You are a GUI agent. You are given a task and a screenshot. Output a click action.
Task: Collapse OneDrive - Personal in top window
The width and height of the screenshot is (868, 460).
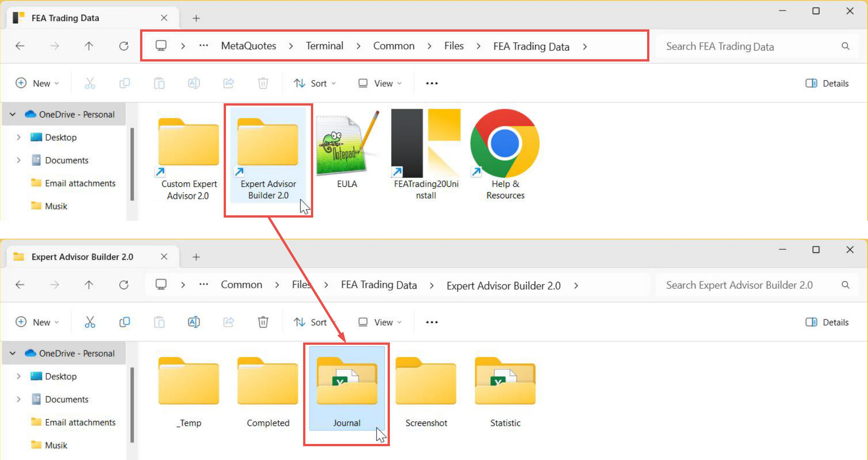click(13, 114)
